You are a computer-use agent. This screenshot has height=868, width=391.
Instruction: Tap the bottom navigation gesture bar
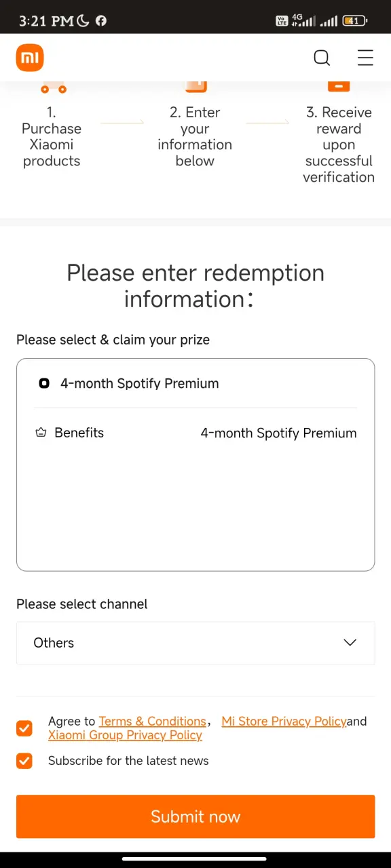click(x=195, y=859)
